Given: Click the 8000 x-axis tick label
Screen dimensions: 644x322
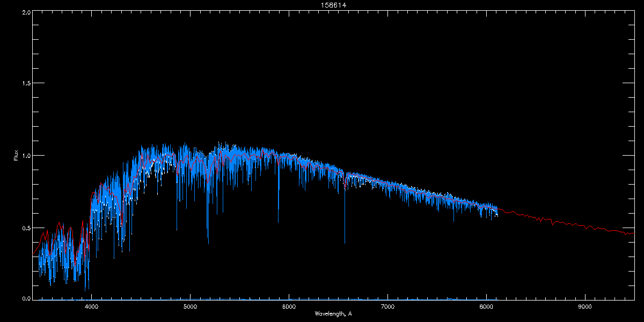Looking at the screenshot, I should tap(486, 307).
